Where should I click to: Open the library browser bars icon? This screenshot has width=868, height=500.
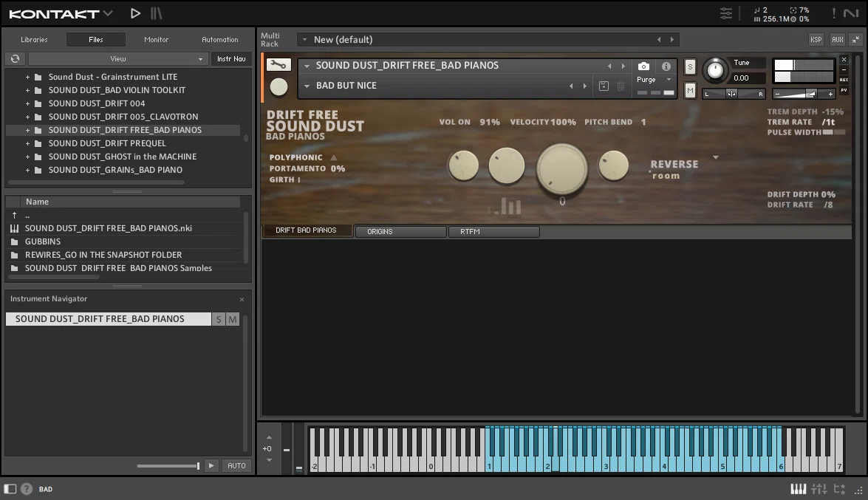[157, 13]
